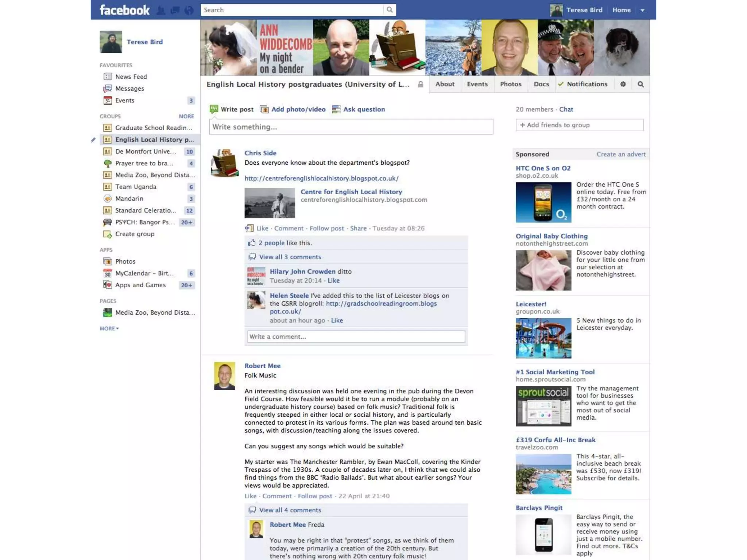The height and width of the screenshot is (560, 747).
Task: Click the friend requests icon in header
Action: pyautogui.click(x=160, y=10)
